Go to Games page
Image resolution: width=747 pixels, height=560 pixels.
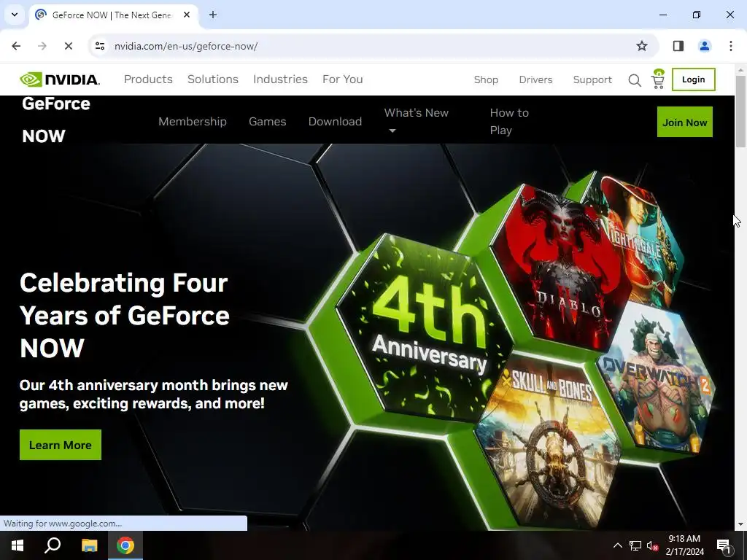point(267,122)
